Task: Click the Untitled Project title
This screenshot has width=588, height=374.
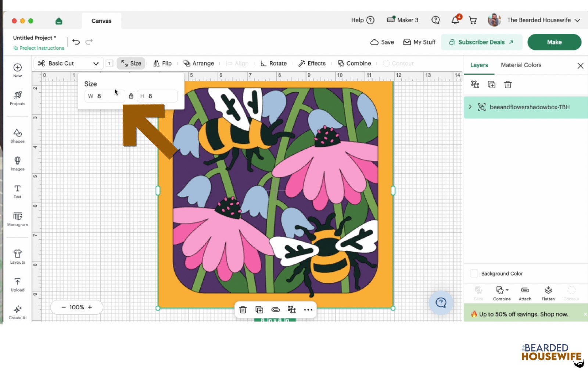Action: (34, 38)
